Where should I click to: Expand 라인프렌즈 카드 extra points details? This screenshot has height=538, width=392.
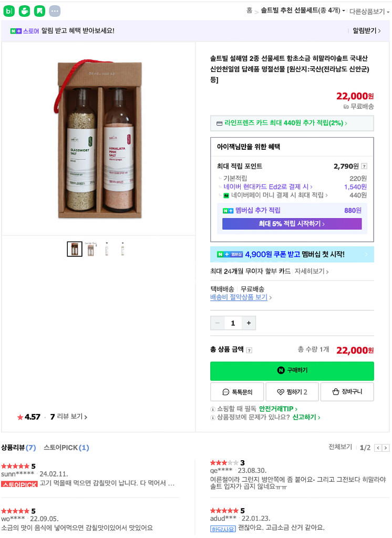pyautogui.click(x=292, y=123)
